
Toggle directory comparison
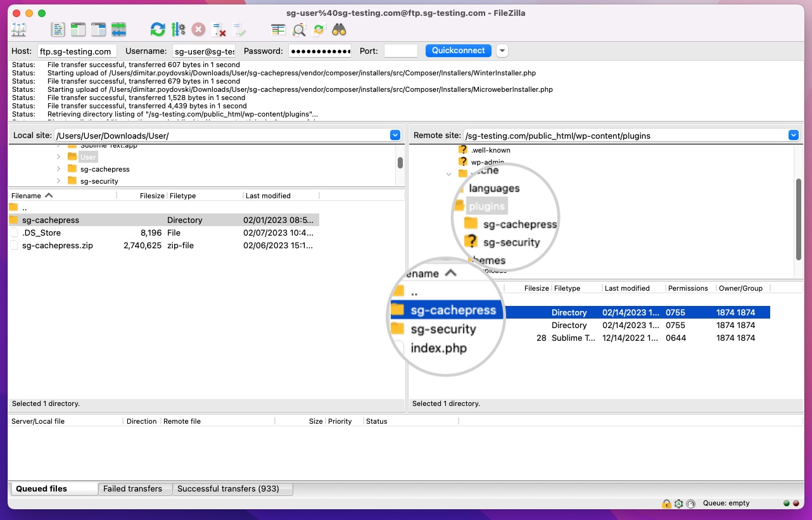tap(299, 29)
